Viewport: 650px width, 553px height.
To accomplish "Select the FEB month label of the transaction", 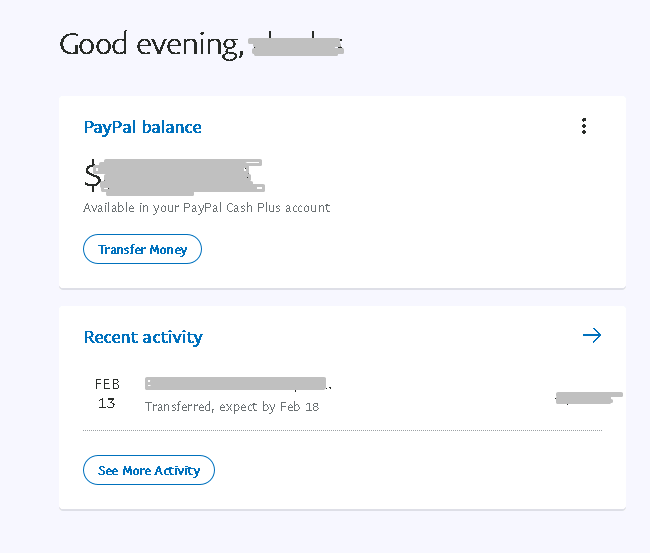I will [x=107, y=384].
